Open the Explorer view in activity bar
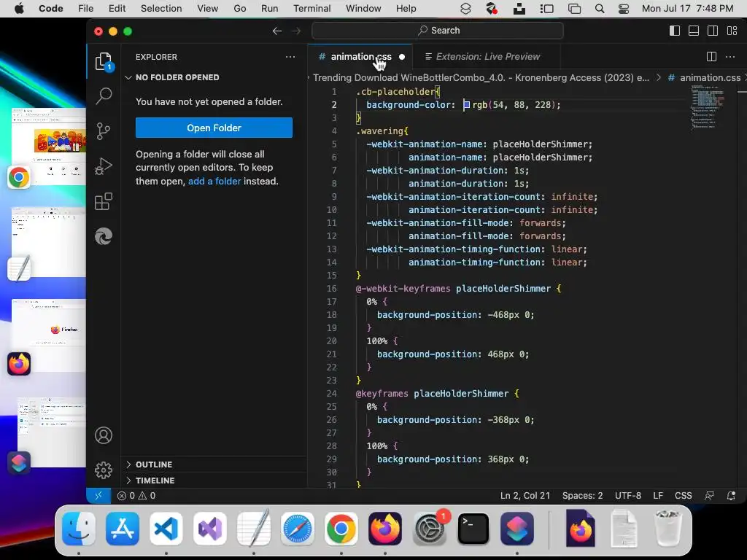Viewport: 747px width, 560px height. point(104,62)
